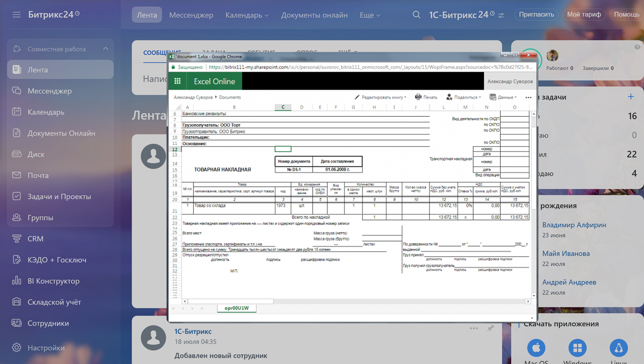The width and height of the screenshot is (644, 364).
Task: Open Документы Онлайн in the sidebar
Action: [60, 133]
